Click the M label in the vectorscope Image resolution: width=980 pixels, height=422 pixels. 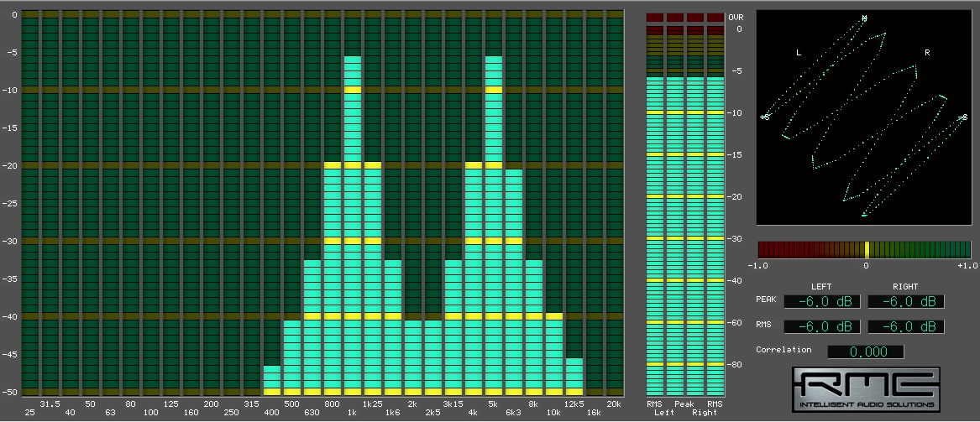864,18
